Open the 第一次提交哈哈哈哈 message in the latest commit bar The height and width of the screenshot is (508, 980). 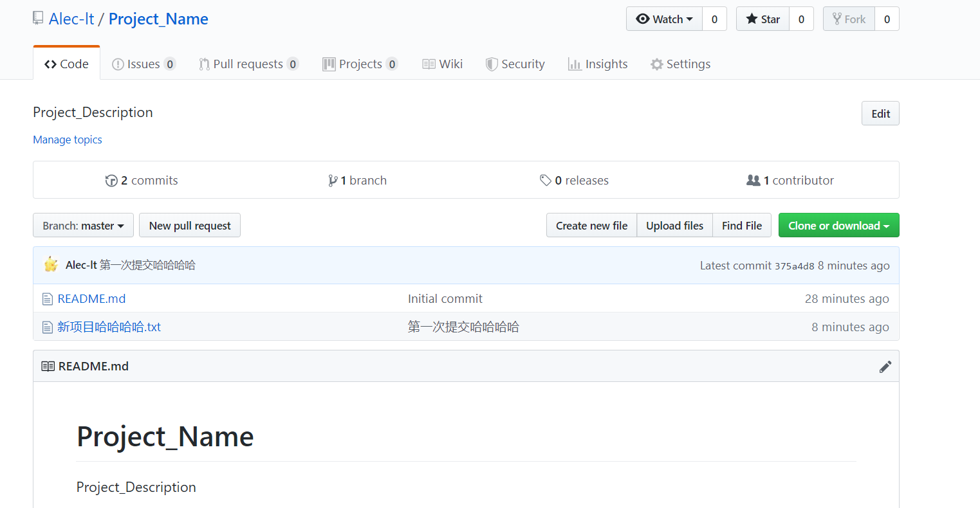pos(147,265)
